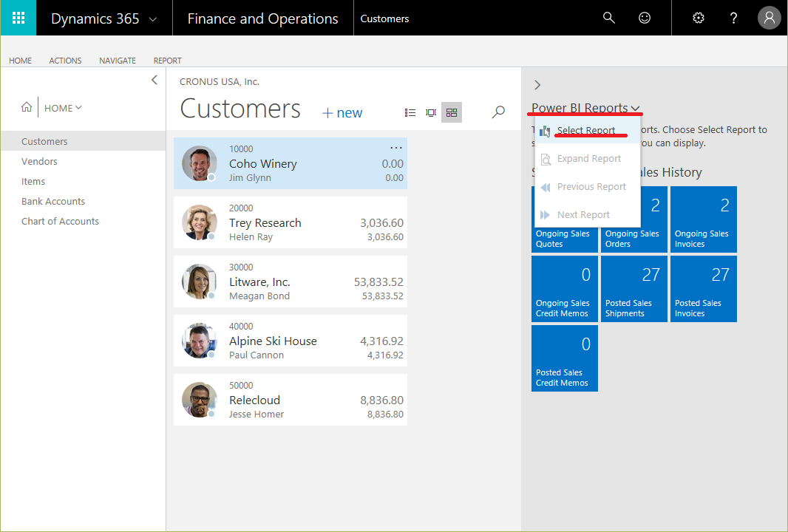The width and height of the screenshot is (788, 532).
Task: Click Finance and Operations title
Action: [263, 18]
